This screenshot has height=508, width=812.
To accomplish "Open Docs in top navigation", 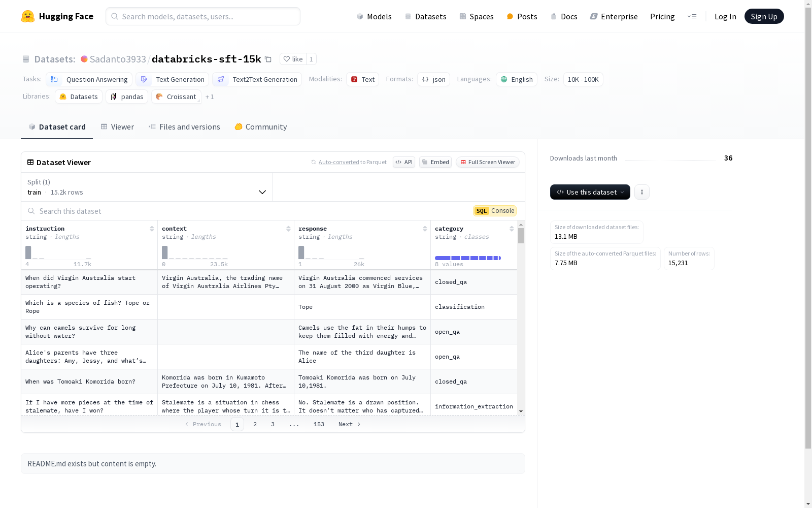I will click(x=564, y=16).
